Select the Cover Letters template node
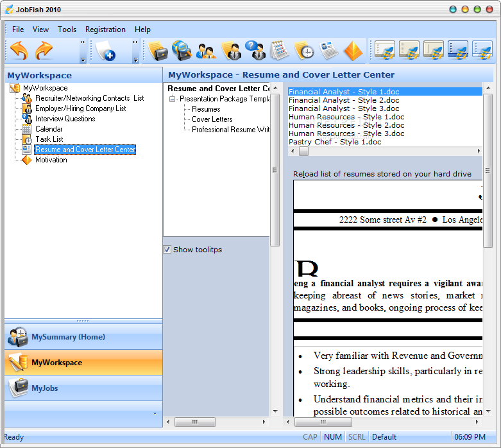Screen dimensions: 501x448 click(212, 119)
